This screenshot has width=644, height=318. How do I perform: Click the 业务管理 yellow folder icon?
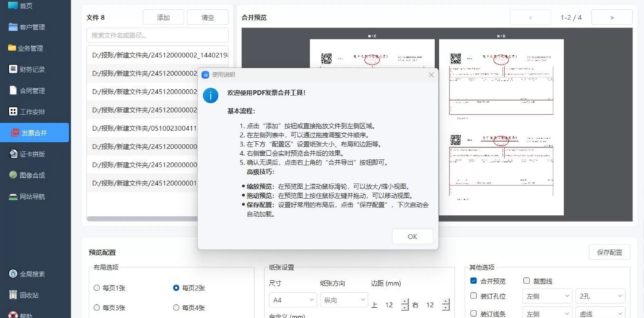click(x=13, y=48)
